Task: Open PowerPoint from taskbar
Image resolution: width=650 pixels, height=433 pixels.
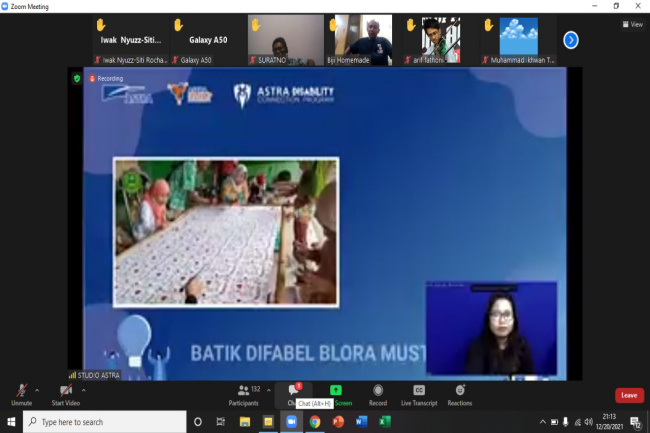Action: tap(338, 422)
